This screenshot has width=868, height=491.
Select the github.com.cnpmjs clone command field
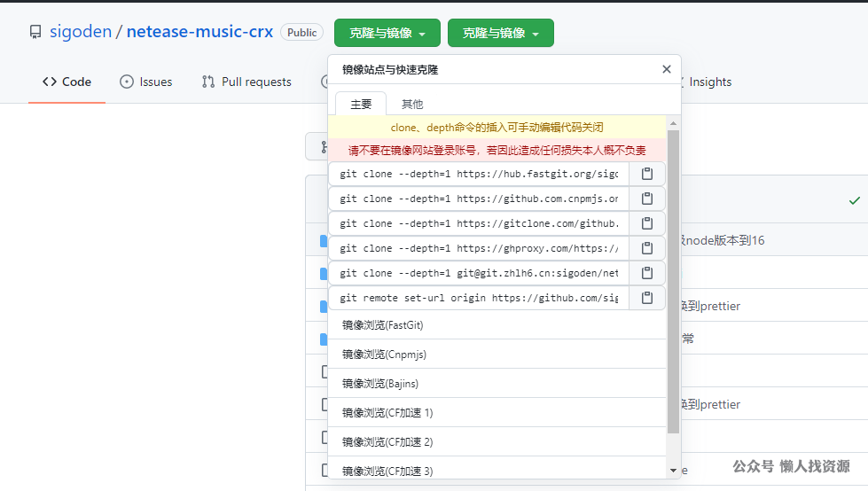click(479, 199)
